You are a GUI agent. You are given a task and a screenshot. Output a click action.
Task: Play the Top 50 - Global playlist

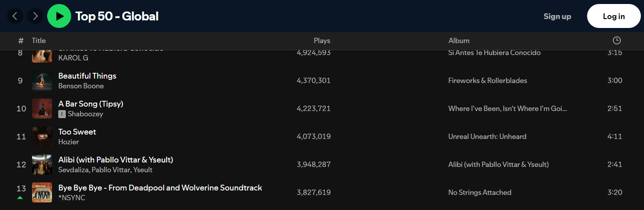tap(59, 16)
